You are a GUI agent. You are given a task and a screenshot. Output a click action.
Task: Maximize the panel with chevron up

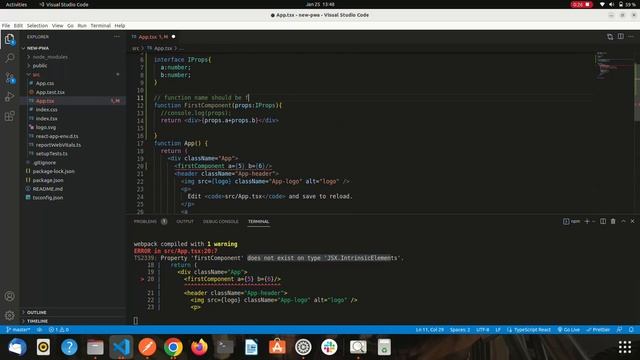[623, 221]
